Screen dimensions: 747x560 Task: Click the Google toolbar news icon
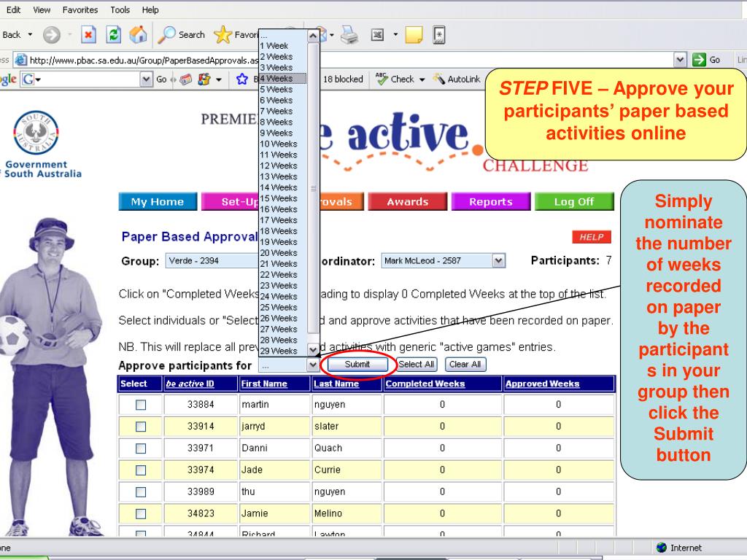pyautogui.click(x=186, y=79)
